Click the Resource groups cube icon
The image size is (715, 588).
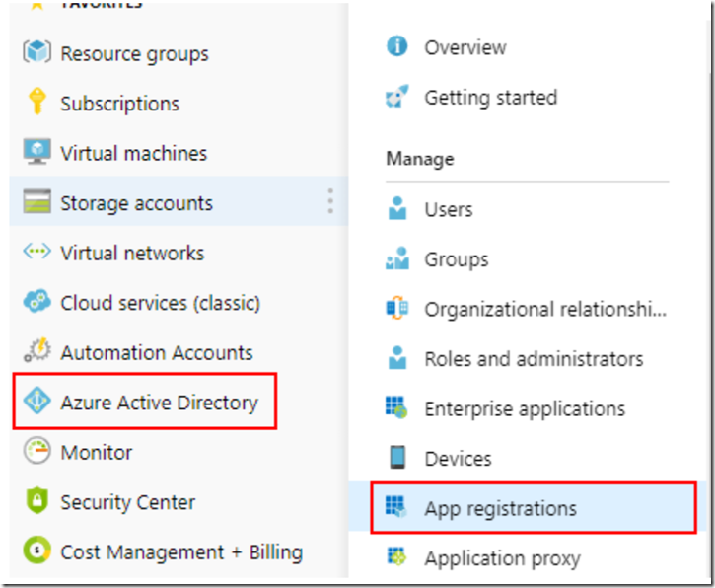tap(36, 51)
